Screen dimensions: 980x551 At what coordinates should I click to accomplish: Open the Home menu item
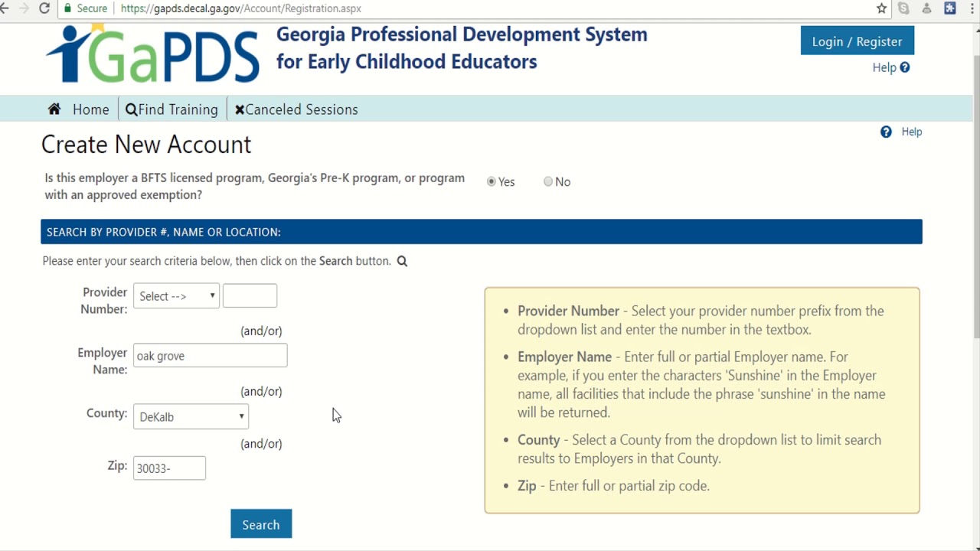coord(79,109)
